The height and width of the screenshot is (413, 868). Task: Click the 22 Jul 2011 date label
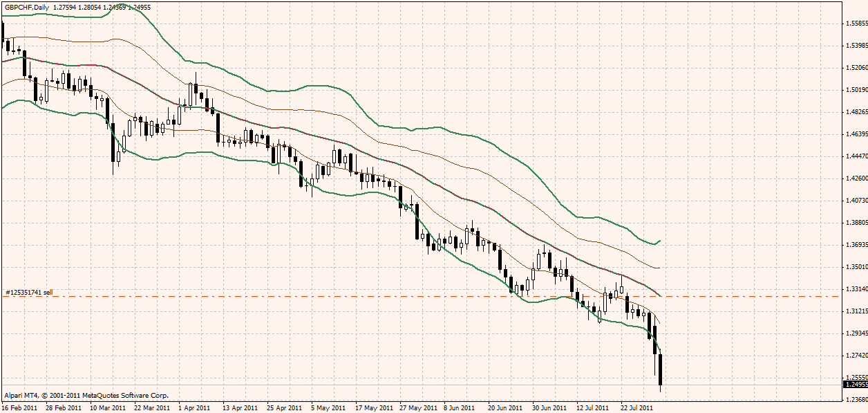[x=637, y=408]
